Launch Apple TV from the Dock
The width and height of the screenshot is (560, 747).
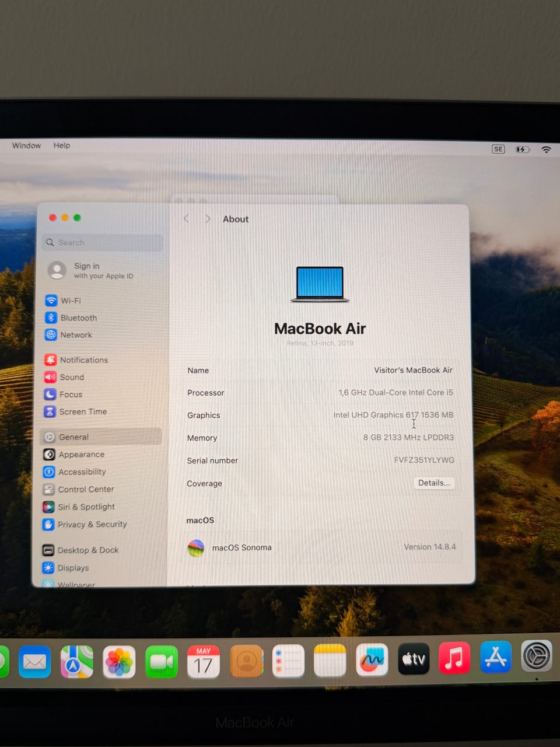414,658
